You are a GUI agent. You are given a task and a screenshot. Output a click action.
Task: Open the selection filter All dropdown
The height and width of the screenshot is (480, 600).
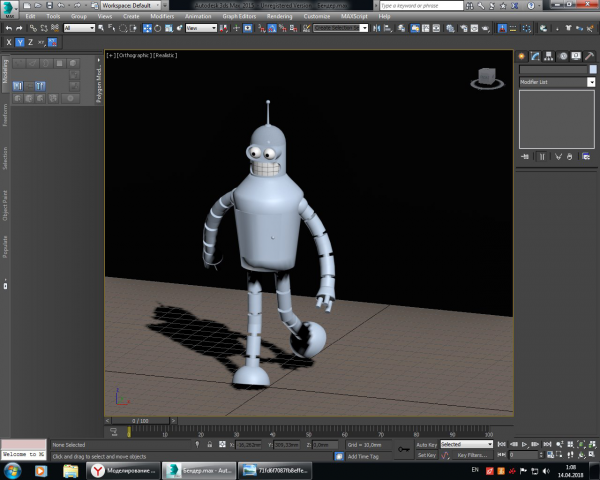click(x=79, y=28)
